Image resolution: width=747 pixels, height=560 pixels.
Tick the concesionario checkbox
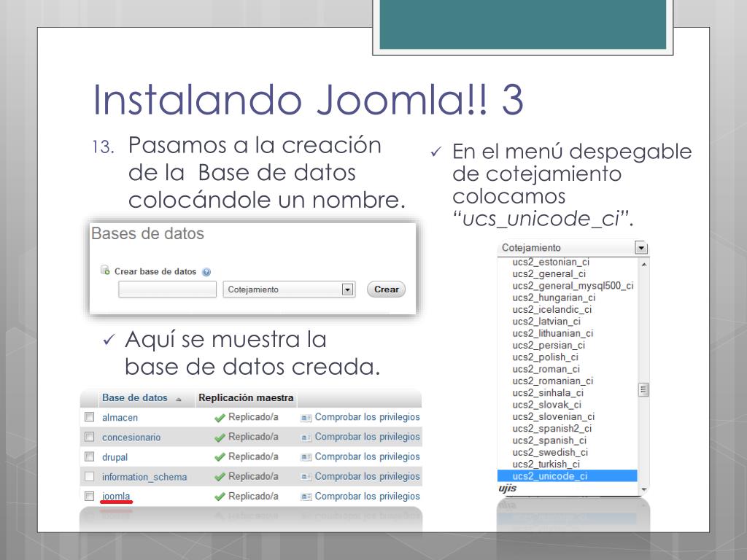(89, 437)
